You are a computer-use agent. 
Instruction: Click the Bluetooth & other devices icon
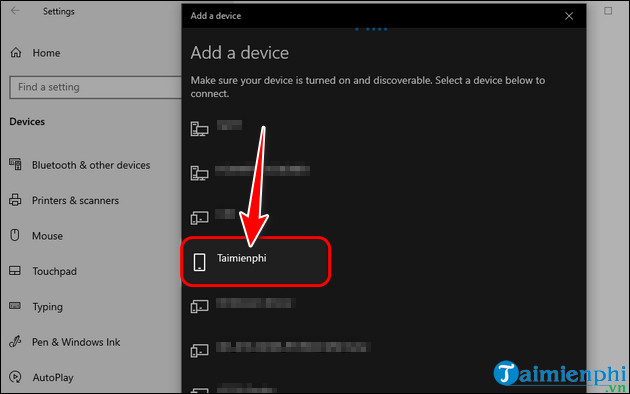(15, 164)
